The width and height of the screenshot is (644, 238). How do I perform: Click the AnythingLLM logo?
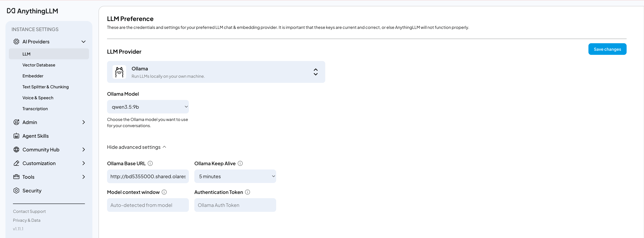32,11
